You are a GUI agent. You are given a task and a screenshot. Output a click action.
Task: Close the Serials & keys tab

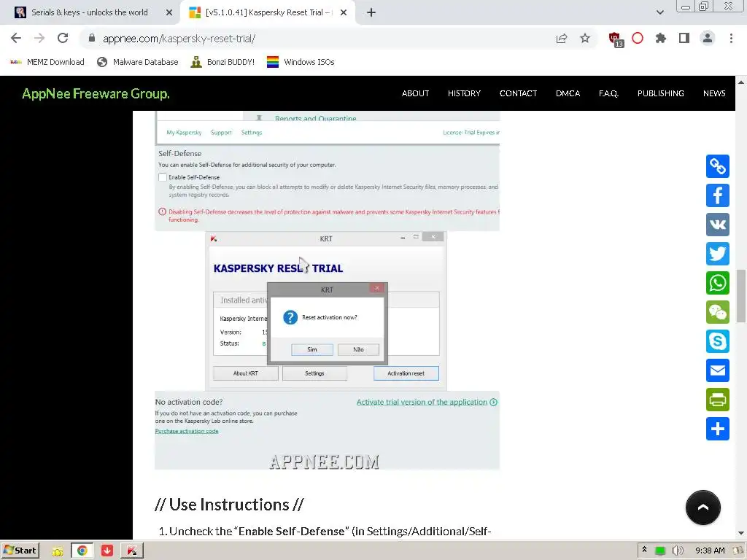tap(169, 12)
